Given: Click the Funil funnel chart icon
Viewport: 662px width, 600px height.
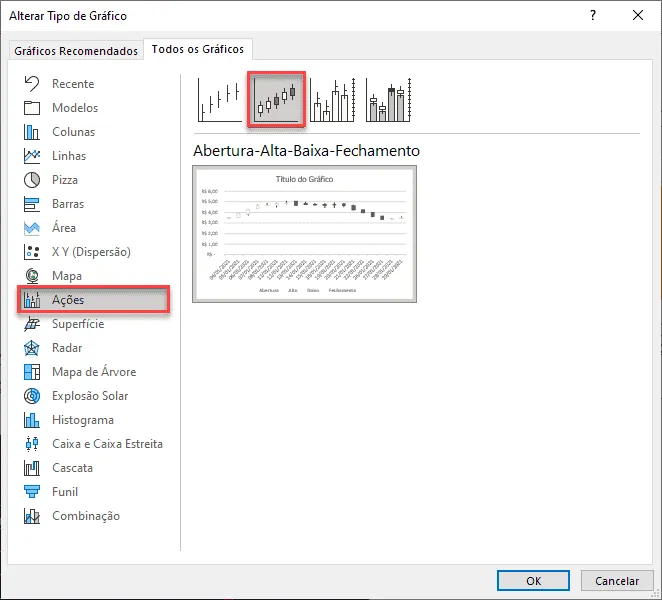Looking at the screenshot, I should 32,492.
